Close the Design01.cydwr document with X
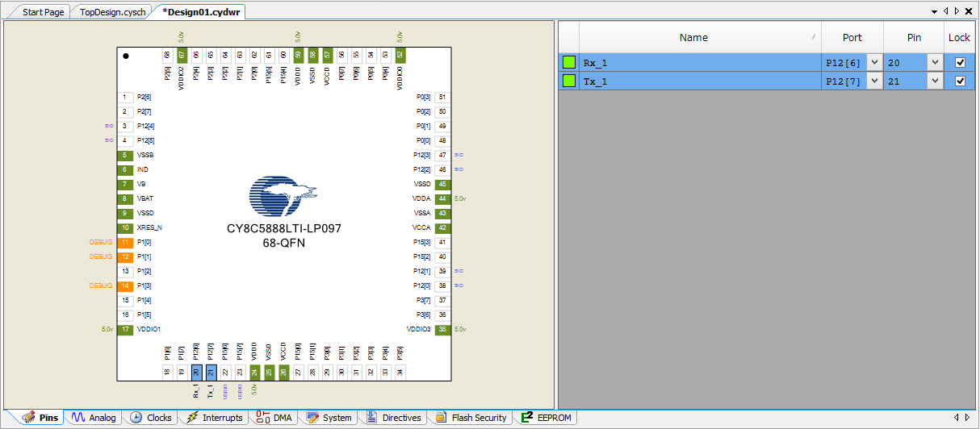The height and width of the screenshot is (429, 980). [x=969, y=11]
